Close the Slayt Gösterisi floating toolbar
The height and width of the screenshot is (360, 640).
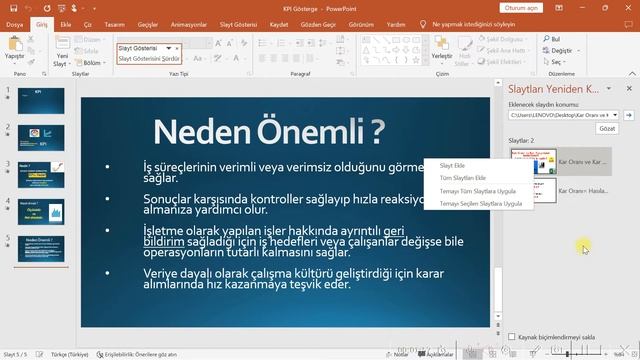[177, 48]
